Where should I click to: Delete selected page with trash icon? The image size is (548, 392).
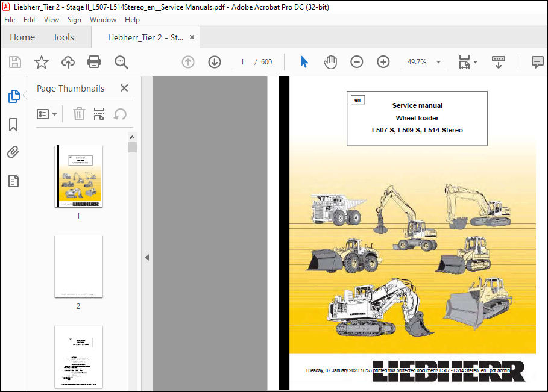click(79, 114)
